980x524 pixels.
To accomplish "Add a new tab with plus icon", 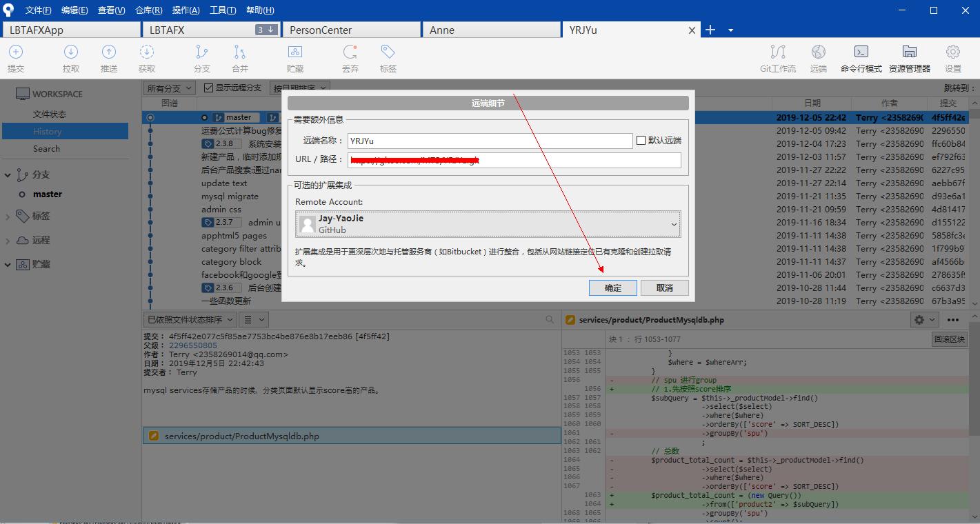I will pos(710,30).
